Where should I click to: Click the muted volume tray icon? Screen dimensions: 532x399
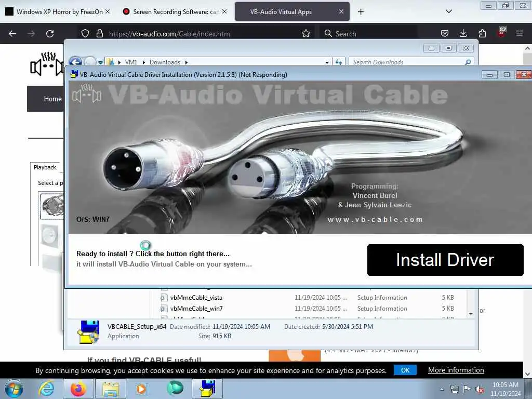[x=480, y=390]
